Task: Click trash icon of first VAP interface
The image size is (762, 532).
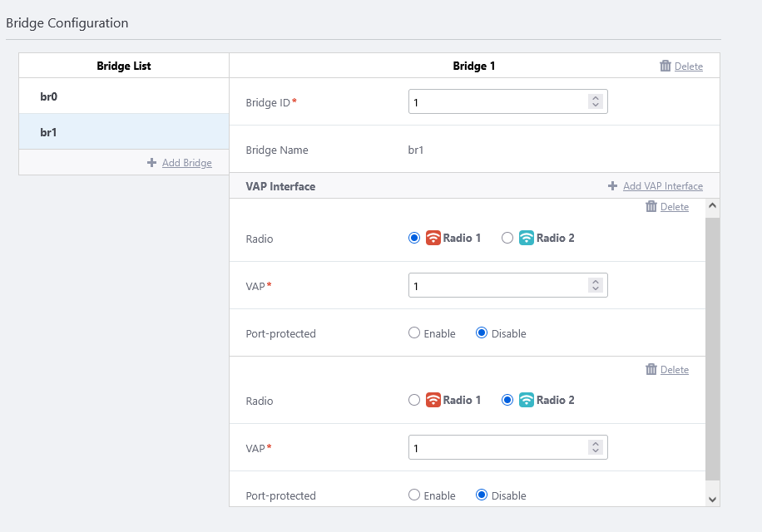Action: (651, 206)
